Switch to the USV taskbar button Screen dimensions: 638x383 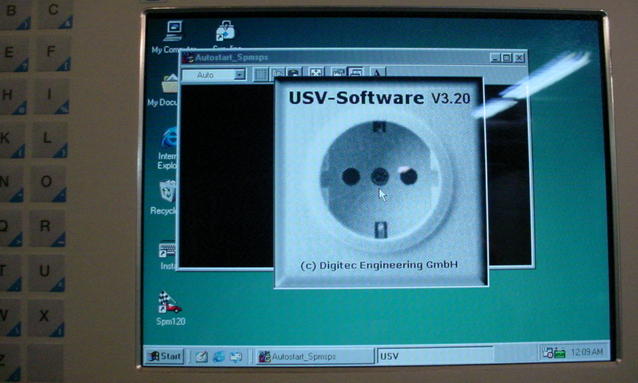(x=435, y=356)
